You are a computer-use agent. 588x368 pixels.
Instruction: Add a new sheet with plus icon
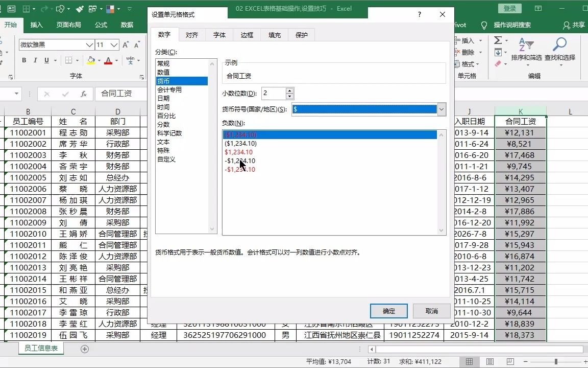pyautogui.click(x=85, y=349)
